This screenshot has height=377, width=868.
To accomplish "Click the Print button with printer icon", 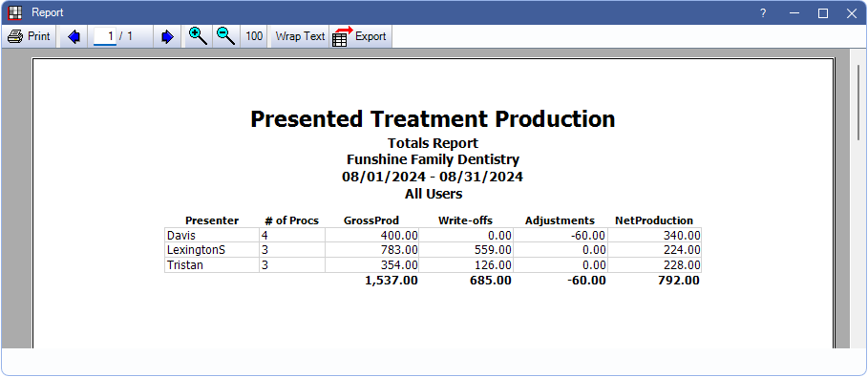I will click(30, 36).
